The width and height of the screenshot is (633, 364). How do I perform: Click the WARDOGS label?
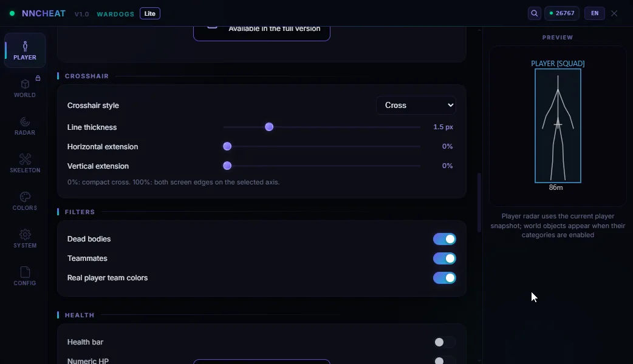115,14
